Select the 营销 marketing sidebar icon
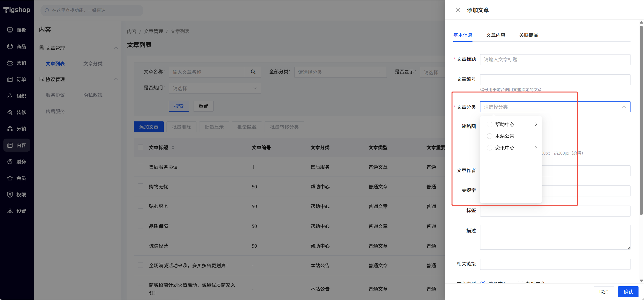 point(10,63)
